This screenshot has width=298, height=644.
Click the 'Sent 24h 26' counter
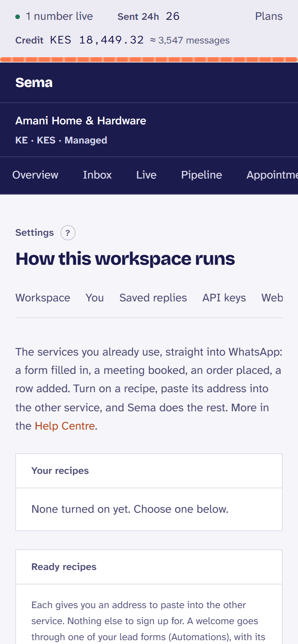point(149,16)
